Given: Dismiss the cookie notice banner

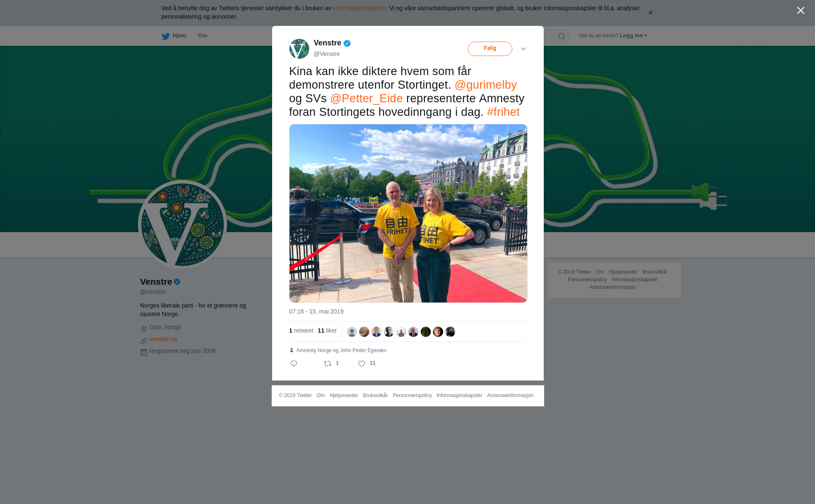Looking at the screenshot, I should [x=650, y=13].
